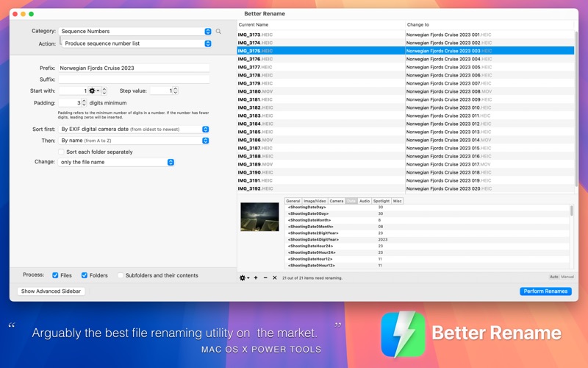This screenshot has width=588, height=368.
Task: Click the <ShootingDateHour24> metadata row
Action: point(427,246)
